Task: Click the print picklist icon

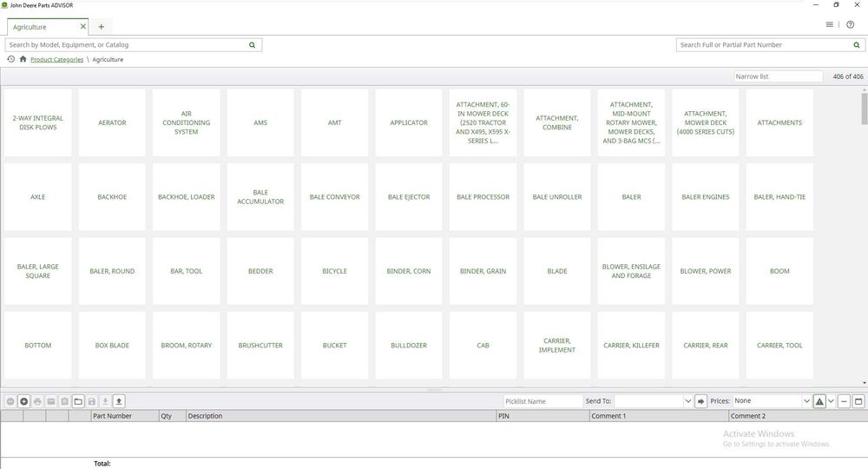Action: tap(37, 401)
